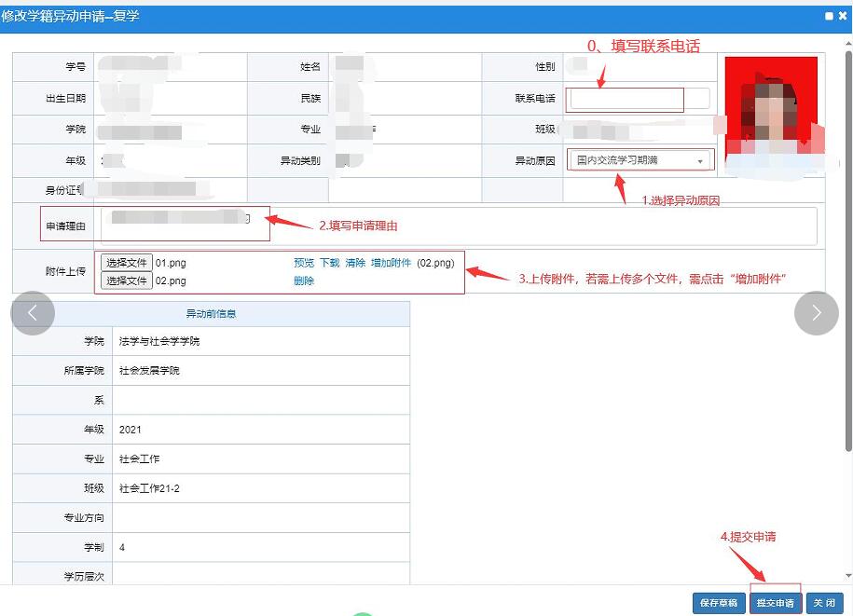Close the dialog using the X icon
This screenshot has height=616, width=853.
(843, 16)
